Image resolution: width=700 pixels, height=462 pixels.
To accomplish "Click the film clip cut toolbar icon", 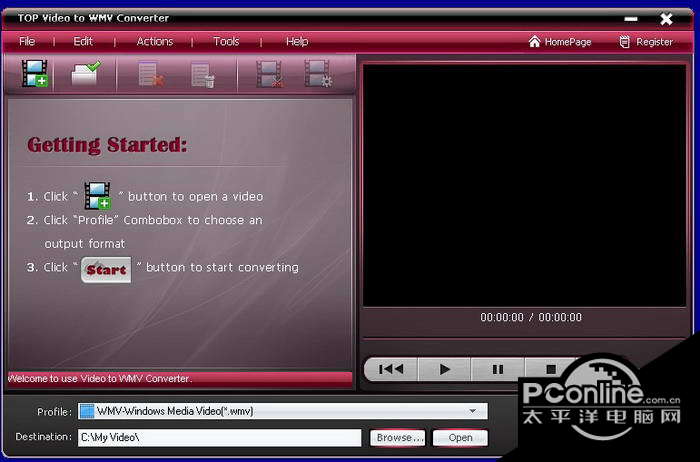I will pyautogui.click(x=270, y=74).
